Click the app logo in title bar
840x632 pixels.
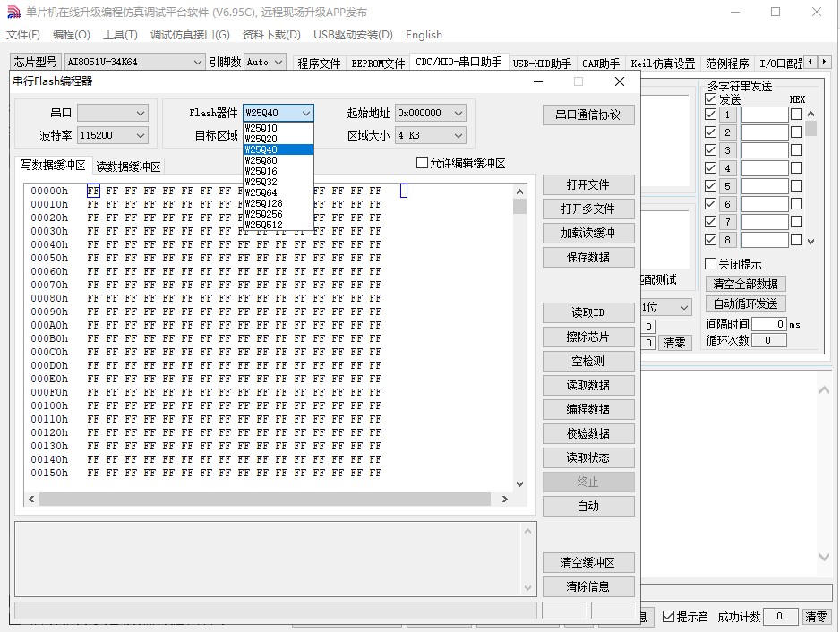pyautogui.click(x=13, y=13)
